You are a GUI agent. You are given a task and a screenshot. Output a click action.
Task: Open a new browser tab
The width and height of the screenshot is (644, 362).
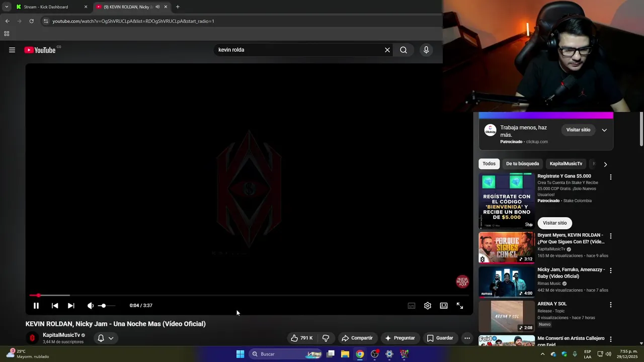(178, 7)
